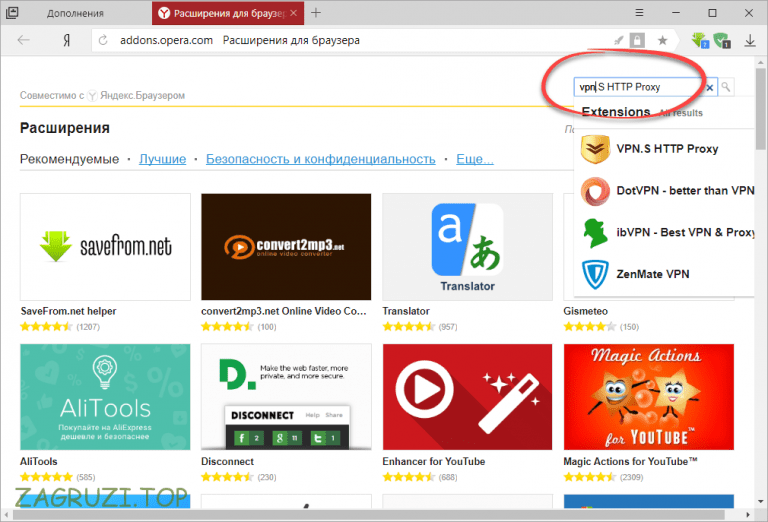Click the ibVPN green figure icon
This screenshot has height=522, width=768.
(x=595, y=233)
